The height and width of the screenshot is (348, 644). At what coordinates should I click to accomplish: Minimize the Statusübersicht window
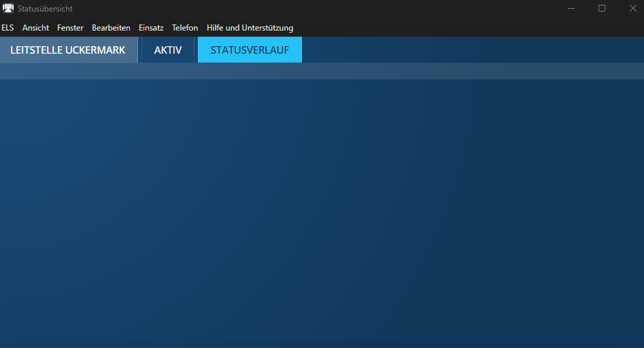[x=571, y=8]
